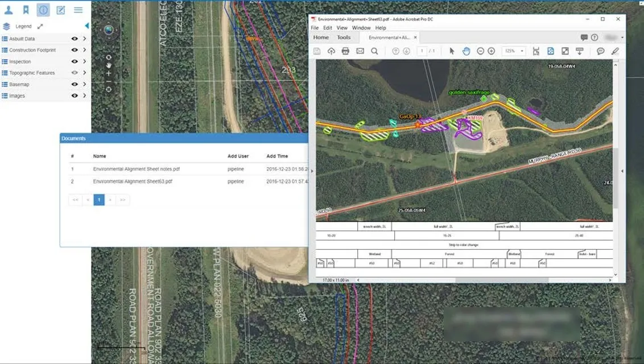644x364 pixels.
Task: Go to next page arrow in Acrobat
Action: click(406, 51)
